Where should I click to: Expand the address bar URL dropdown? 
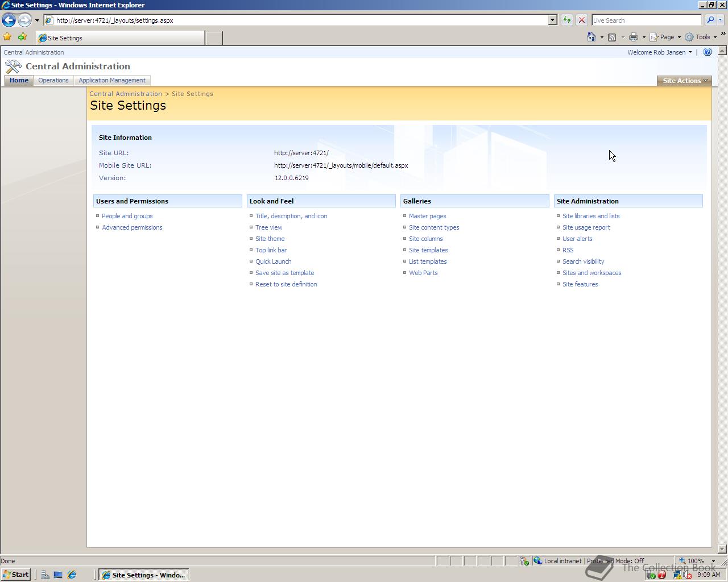[552, 20]
